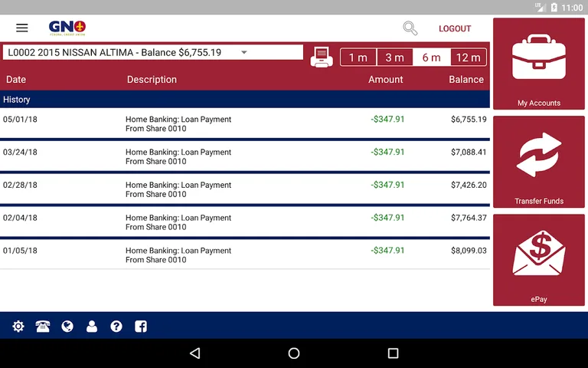Tap Android back navigation button
Screen dimensions: 588x368
(195, 353)
